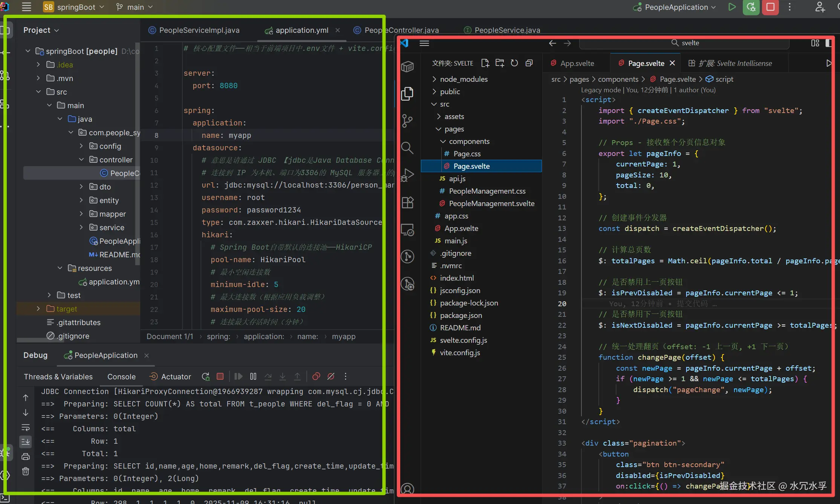Click Rerun PeopleApplication icon in debug toolbar

coord(206,376)
